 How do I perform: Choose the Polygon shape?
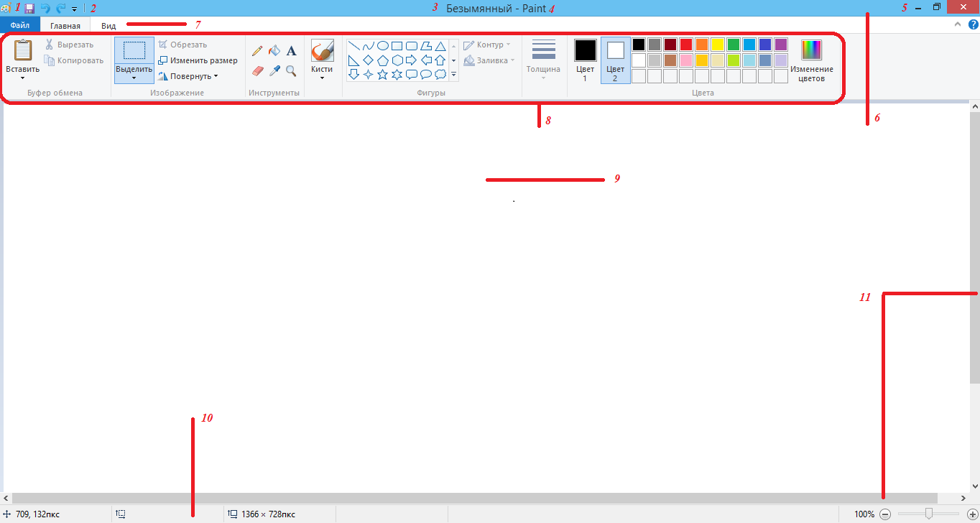click(426, 46)
